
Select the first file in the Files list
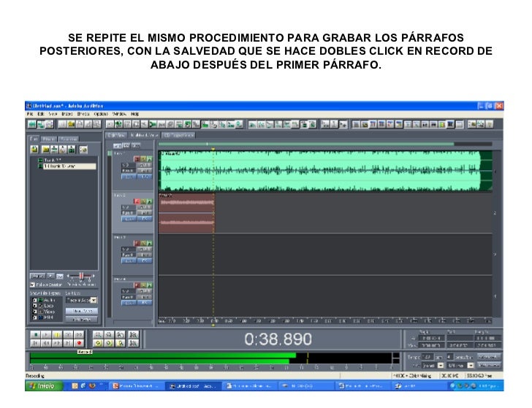[x=51, y=160]
